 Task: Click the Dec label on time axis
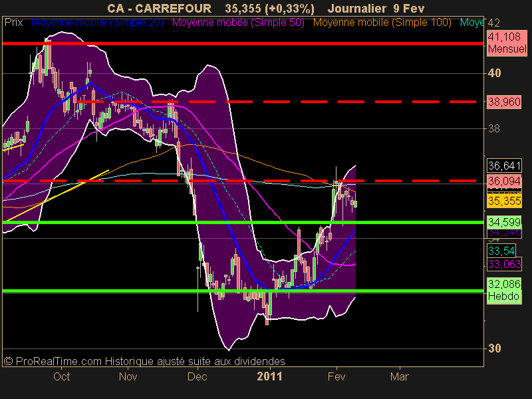tap(197, 376)
